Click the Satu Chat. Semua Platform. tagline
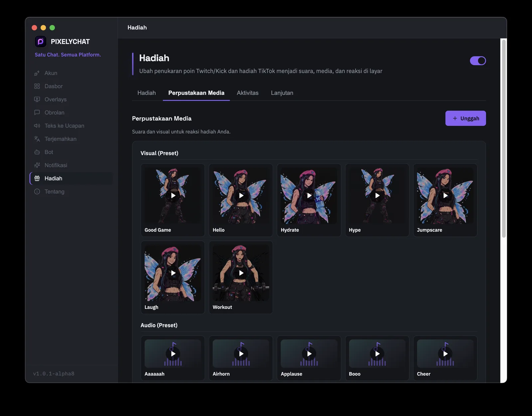532x416 pixels. [x=68, y=55]
